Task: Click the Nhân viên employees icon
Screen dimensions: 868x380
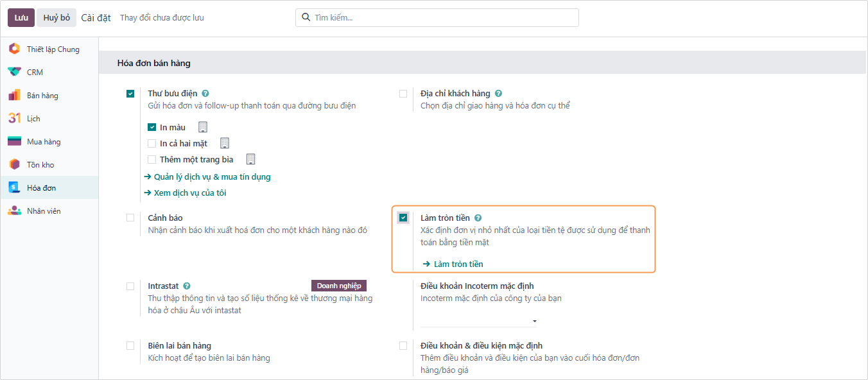Action: click(x=14, y=211)
